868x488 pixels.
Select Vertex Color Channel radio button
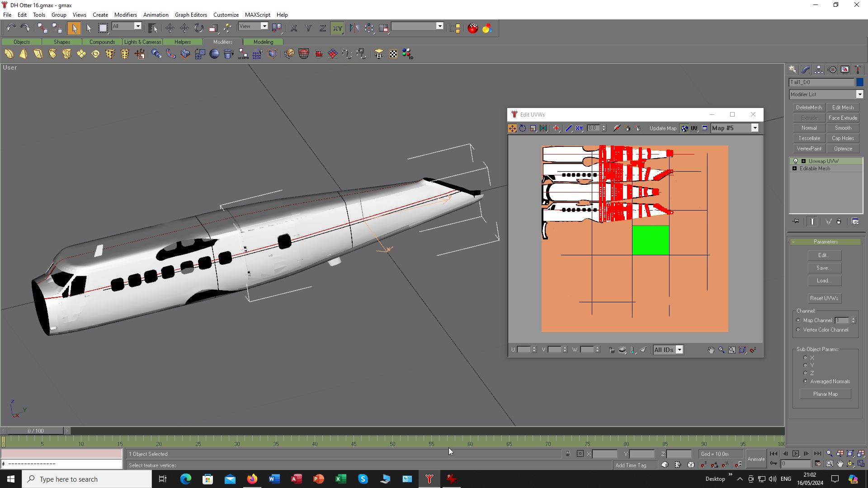(x=798, y=330)
